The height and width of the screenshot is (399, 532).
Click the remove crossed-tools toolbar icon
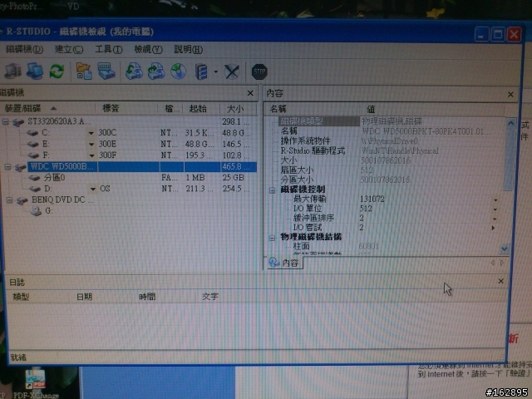[x=232, y=71]
